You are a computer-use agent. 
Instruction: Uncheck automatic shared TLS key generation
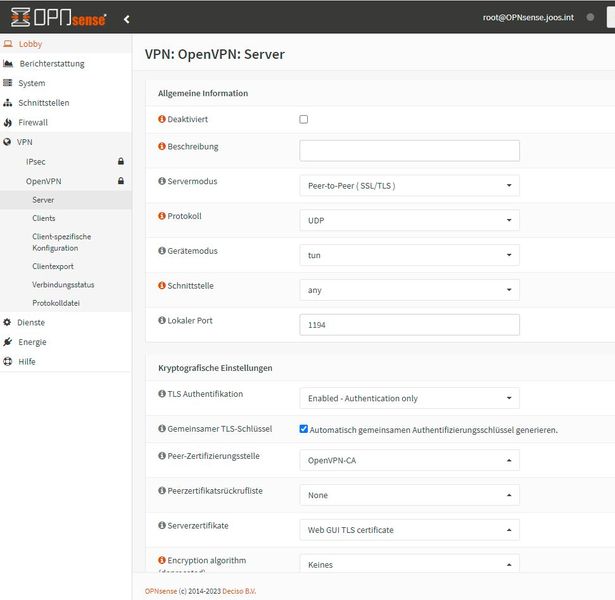coord(304,429)
